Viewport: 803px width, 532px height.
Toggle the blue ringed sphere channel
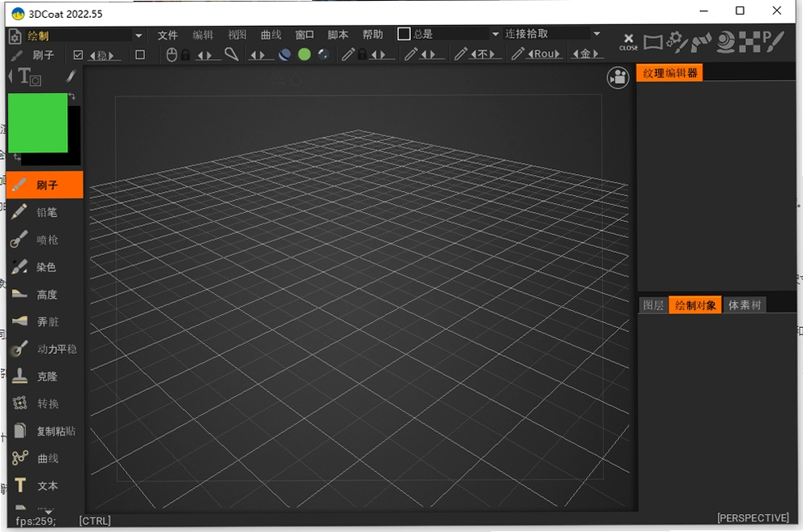(284, 54)
